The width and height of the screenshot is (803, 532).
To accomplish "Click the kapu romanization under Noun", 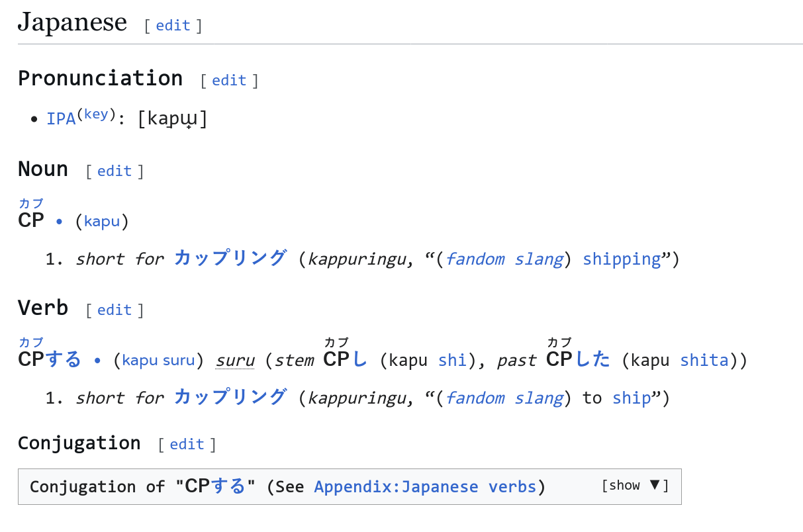I will [x=102, y=222].
